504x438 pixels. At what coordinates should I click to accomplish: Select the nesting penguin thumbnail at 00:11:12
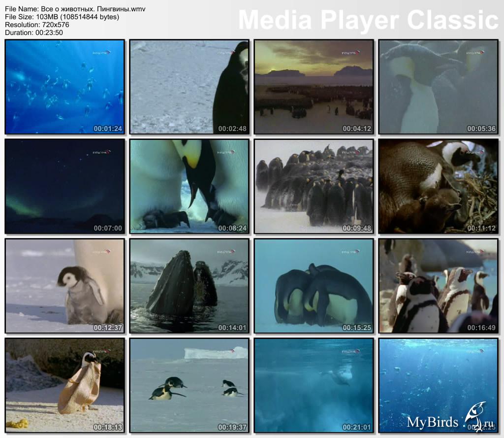438,186
